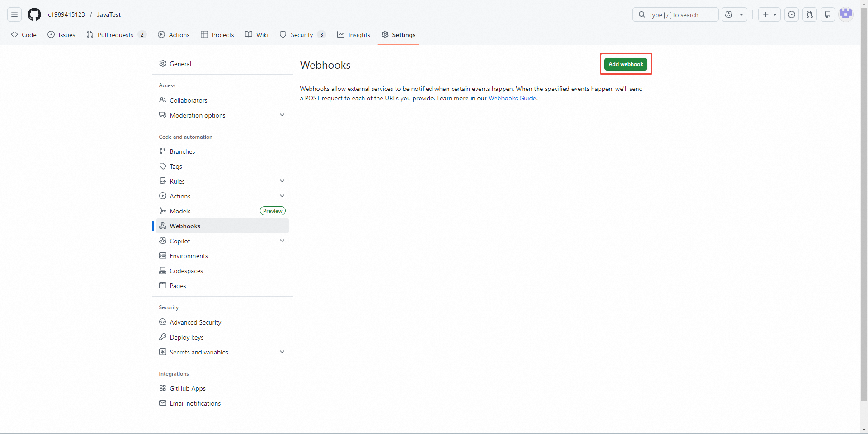Switch to the Pull requests tab
Viewport: 868px width, 434px height.
(116, 35)
